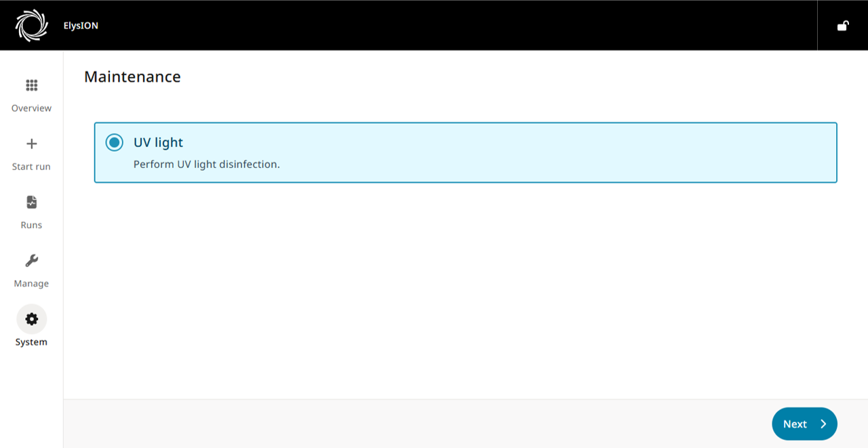The height and width of the screenshot is (448, 868).
Task: Select the Start run sidebar label
Action: point(31,167)
